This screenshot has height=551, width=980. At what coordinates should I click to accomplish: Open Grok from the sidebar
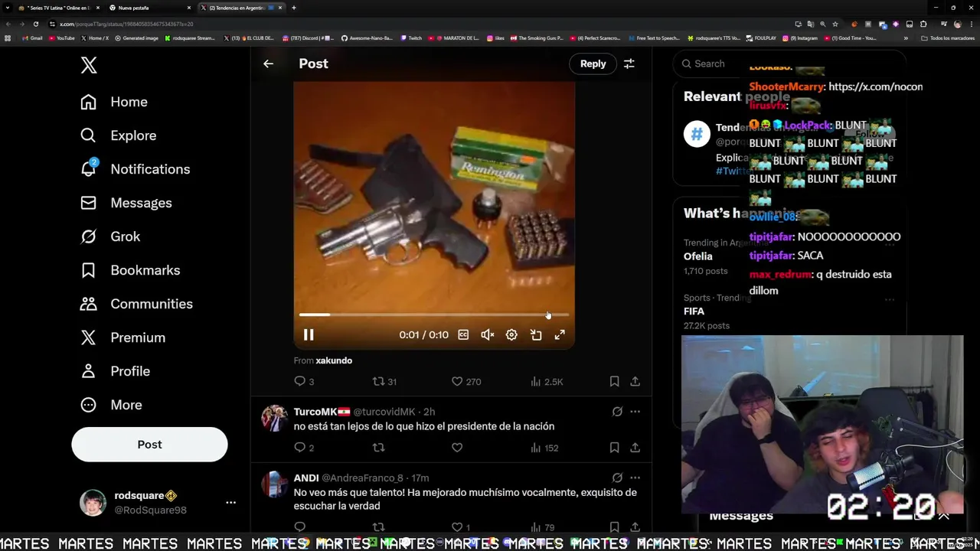[110, 236]
